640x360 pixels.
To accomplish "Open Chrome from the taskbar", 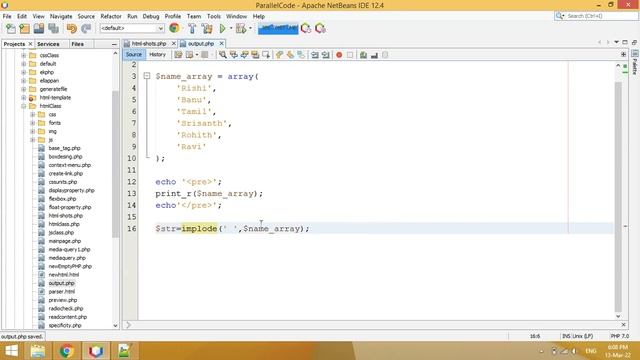I will point(67,351).
